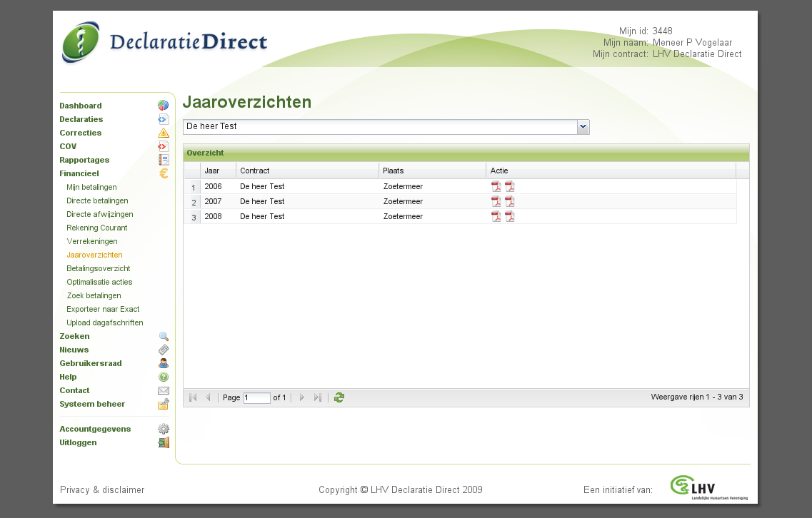
Task: Click the green refresh icon in pager
Action: (x=339, y=397)
